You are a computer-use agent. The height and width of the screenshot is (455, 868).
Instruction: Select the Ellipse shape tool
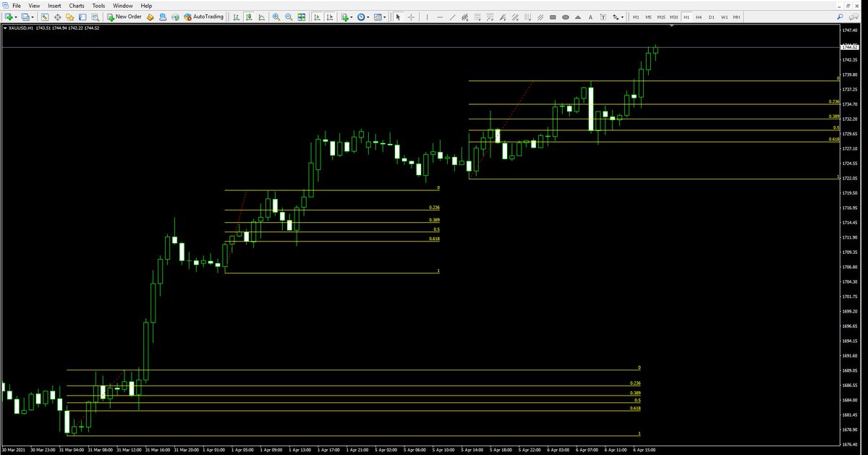(565, 17)
